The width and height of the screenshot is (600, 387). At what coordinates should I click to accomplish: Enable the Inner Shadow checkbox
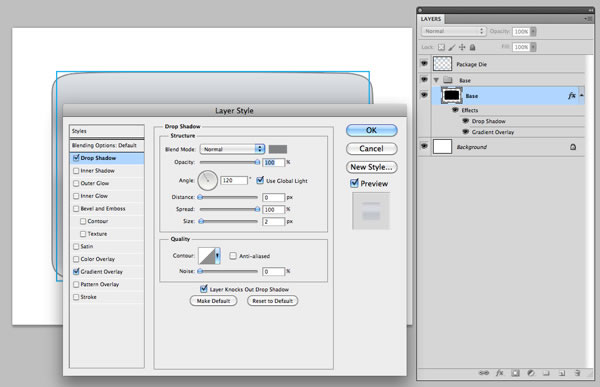pyautogui.click(x=76, y=171)
